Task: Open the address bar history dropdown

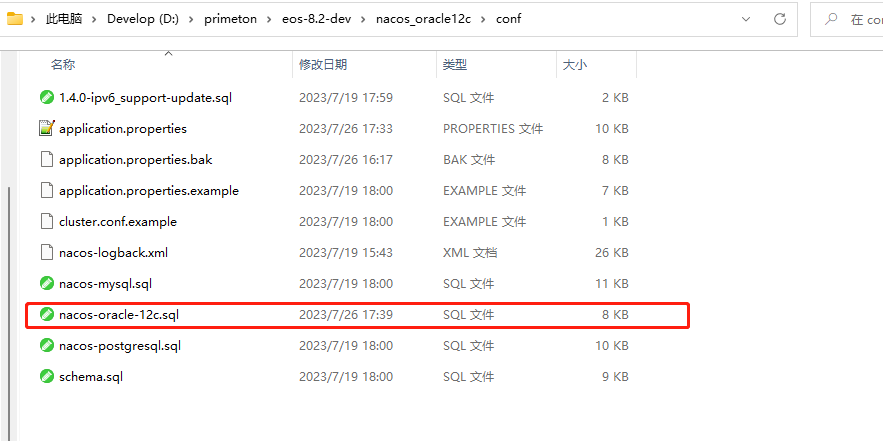Action: click(x=747, y=19)
